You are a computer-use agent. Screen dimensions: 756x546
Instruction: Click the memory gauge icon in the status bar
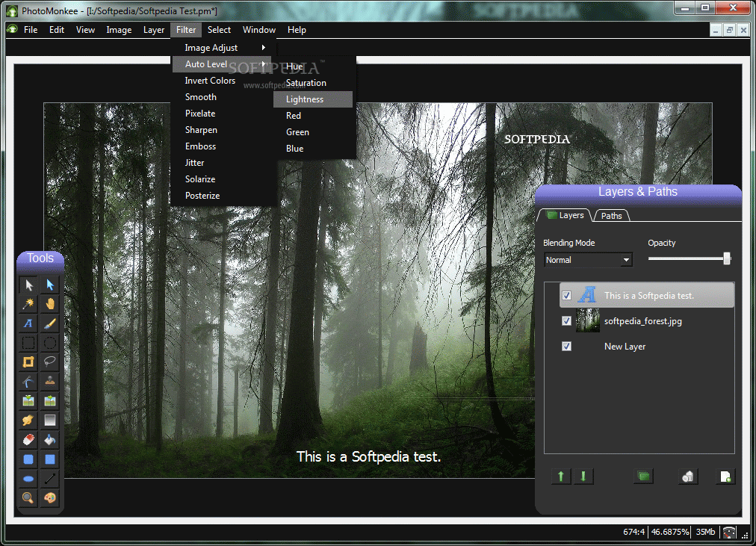click(729, 532)
